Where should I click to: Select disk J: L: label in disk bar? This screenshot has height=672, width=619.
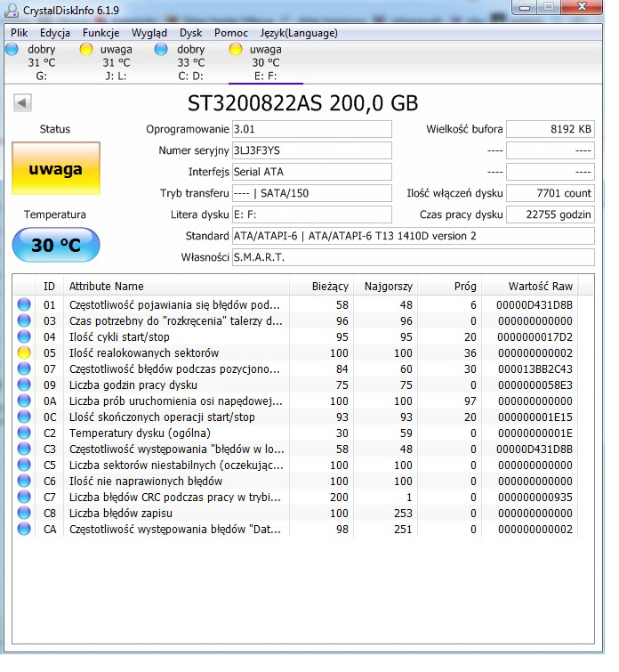click(x=116, y=76)
